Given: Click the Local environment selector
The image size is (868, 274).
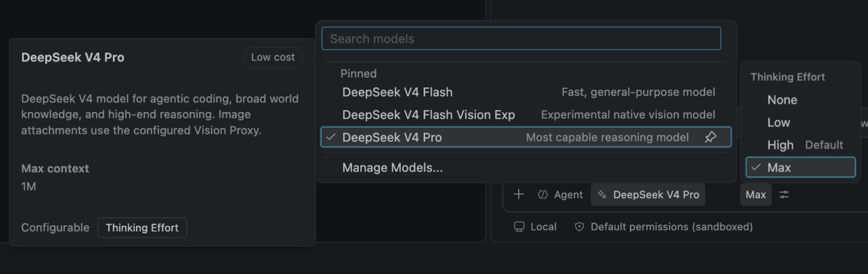Looking at the screenshot, I should [535, 226].
